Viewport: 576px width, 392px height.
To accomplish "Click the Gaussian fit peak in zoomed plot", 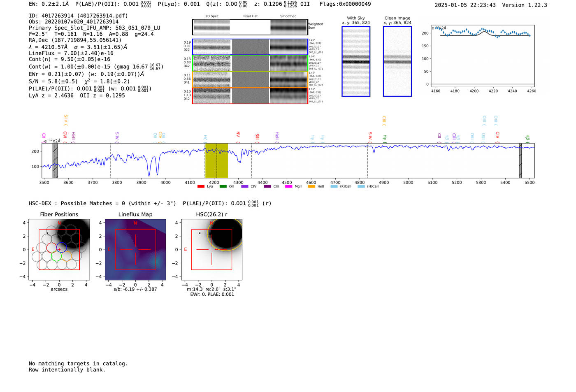I will [486, 31].
